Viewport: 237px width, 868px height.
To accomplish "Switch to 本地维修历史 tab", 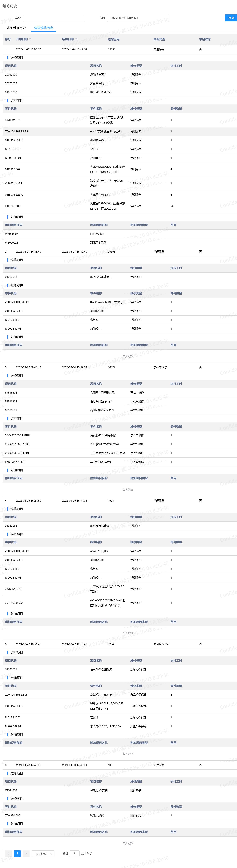I will 17,28.
